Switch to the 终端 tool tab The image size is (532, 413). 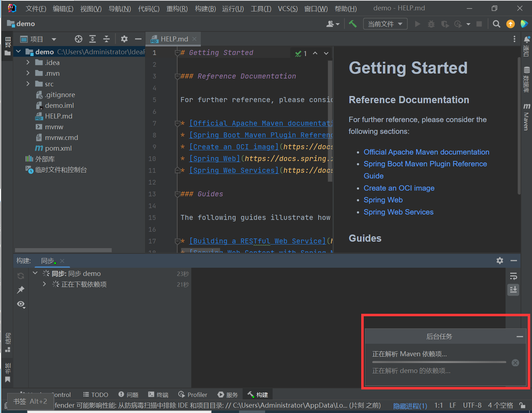point(158,394)
